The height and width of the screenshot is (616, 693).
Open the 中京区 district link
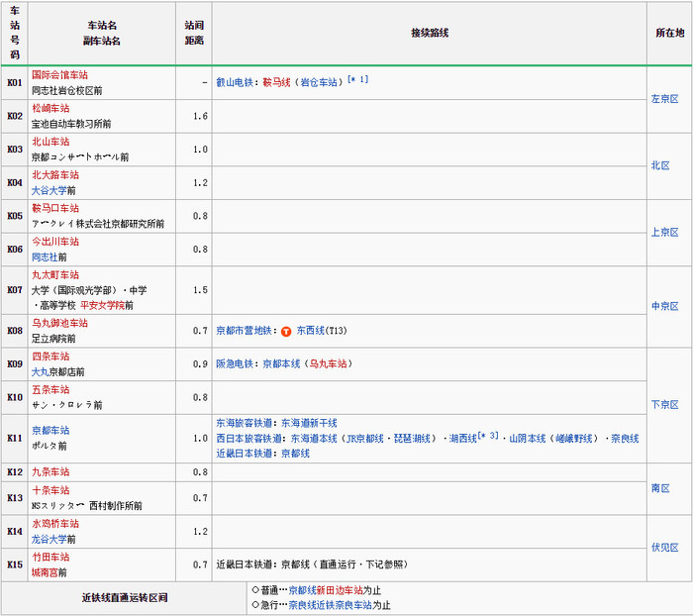(x=664, y=306)
